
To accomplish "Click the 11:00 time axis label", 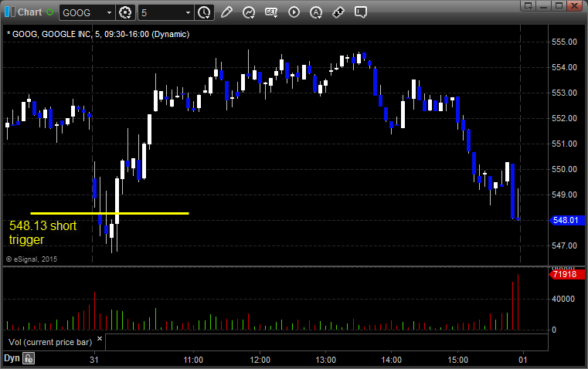I will tap(193, 360).
